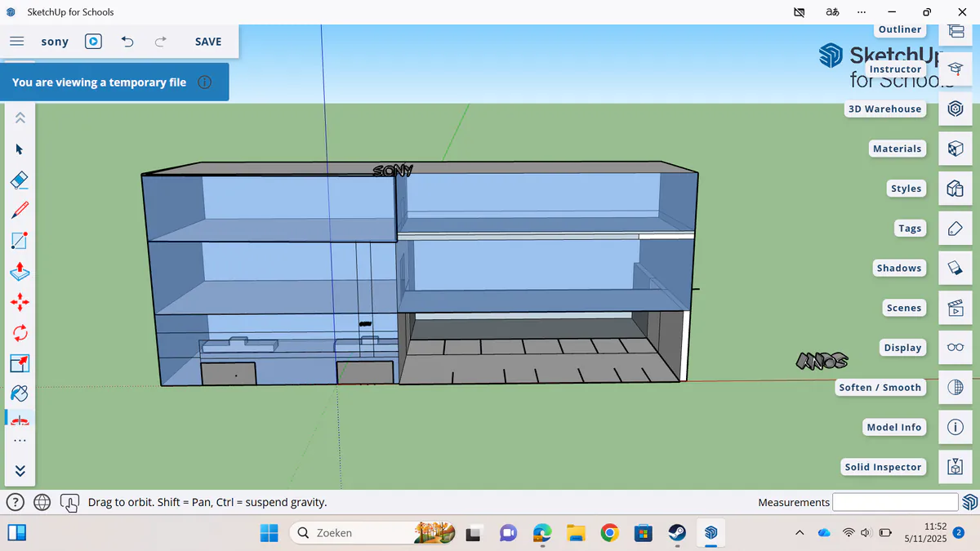This screenshot has height=551, width=980.
Task: Choose the Move tool
Action: (20, 302)
